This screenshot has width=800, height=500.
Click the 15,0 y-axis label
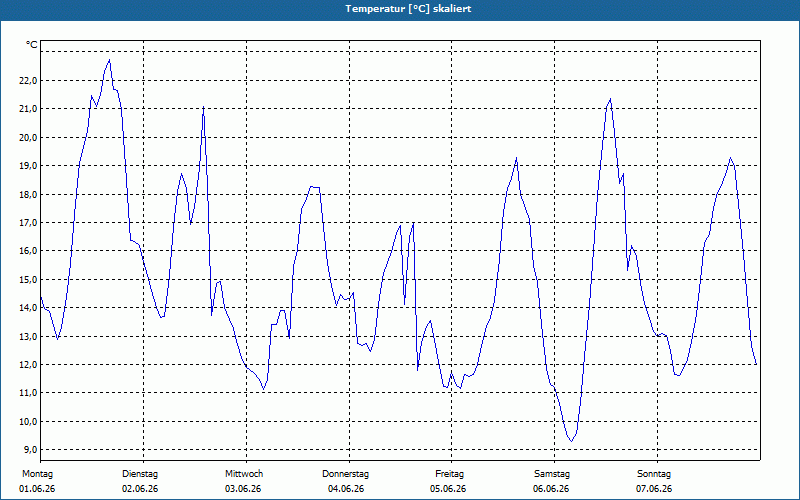point(28,280)
